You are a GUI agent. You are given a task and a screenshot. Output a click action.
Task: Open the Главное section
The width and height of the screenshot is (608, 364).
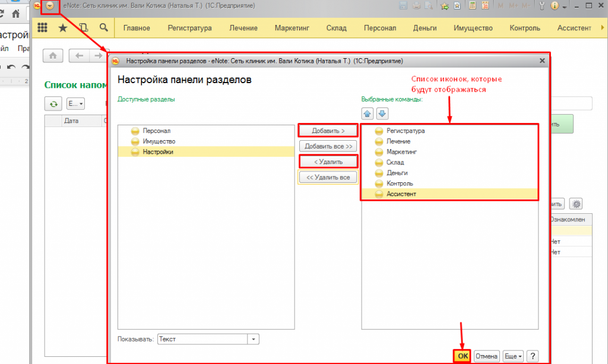coord(137,28)
